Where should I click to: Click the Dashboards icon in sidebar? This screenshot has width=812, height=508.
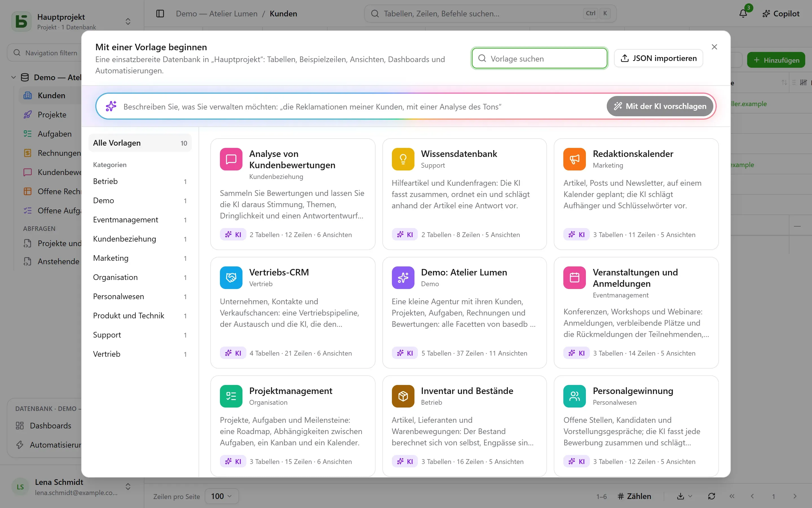(20, 425)
